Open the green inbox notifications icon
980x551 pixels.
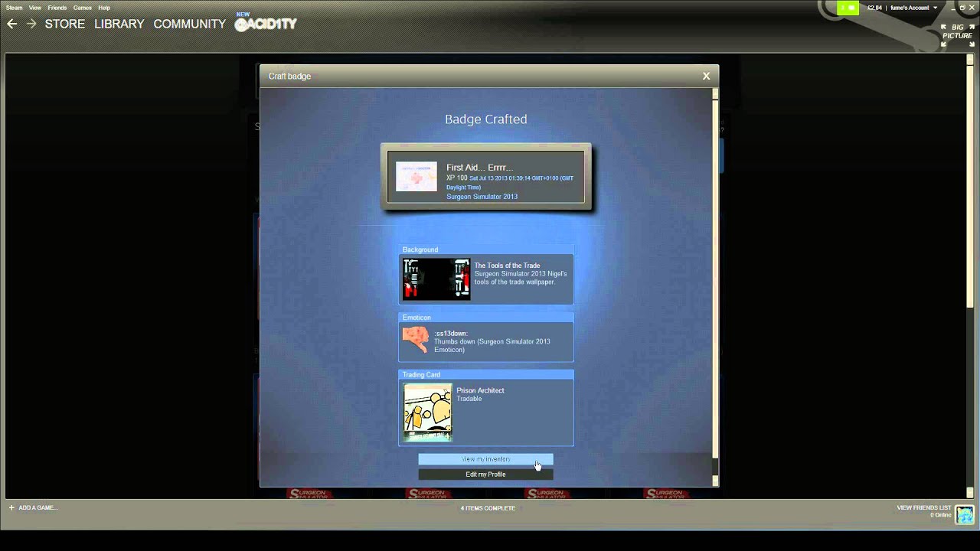pyautogui.click(x=848, y=8)
